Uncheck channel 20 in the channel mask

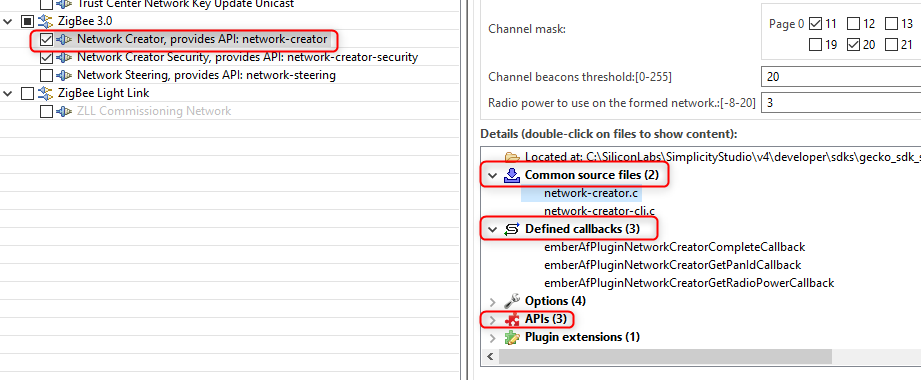pyautogui.click(x=853, y=45)
